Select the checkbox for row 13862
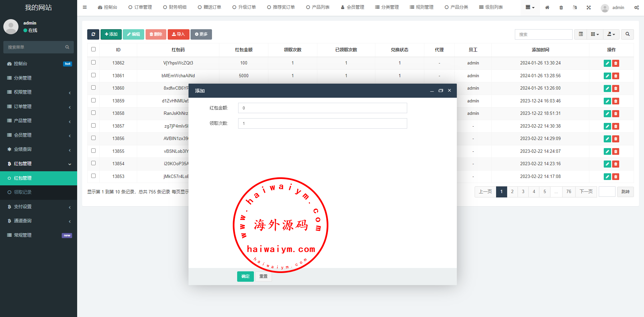 (x=94, y=62)
